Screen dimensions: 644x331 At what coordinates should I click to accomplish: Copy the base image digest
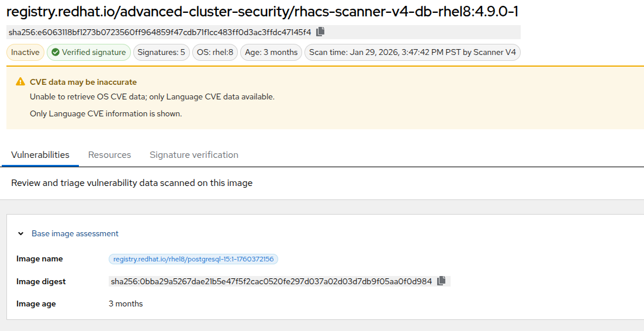pyautogui.click(x=441, y=281)
